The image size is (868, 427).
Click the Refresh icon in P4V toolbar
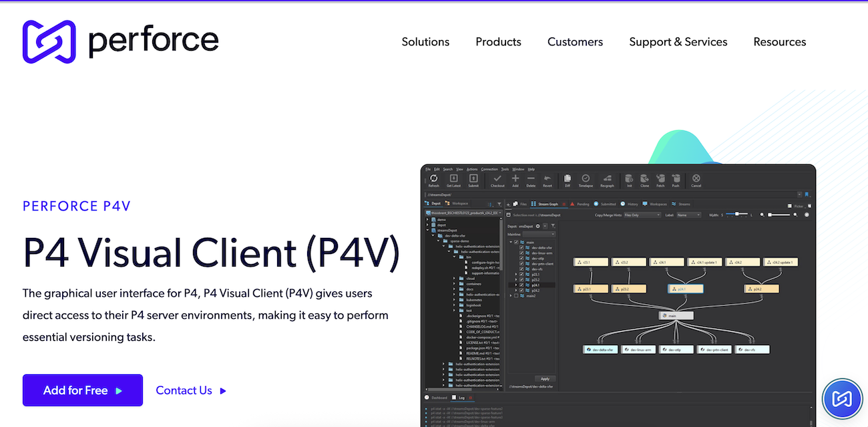click(435, 179)
